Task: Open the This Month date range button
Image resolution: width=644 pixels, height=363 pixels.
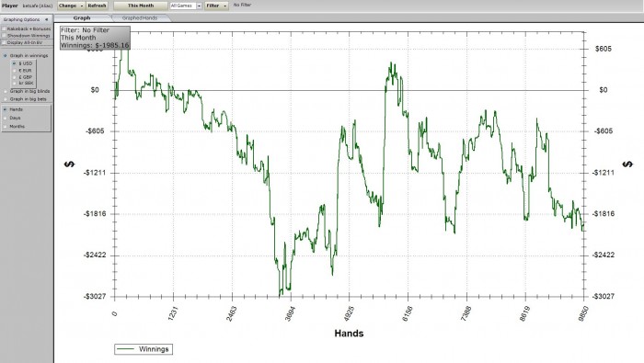Action: (x=141, y=6)
